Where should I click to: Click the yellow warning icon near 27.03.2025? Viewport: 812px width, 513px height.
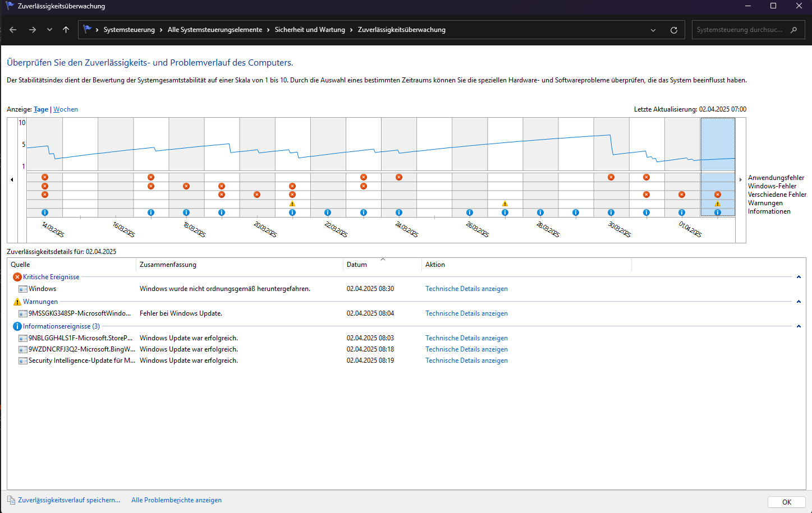pos(505,204)
